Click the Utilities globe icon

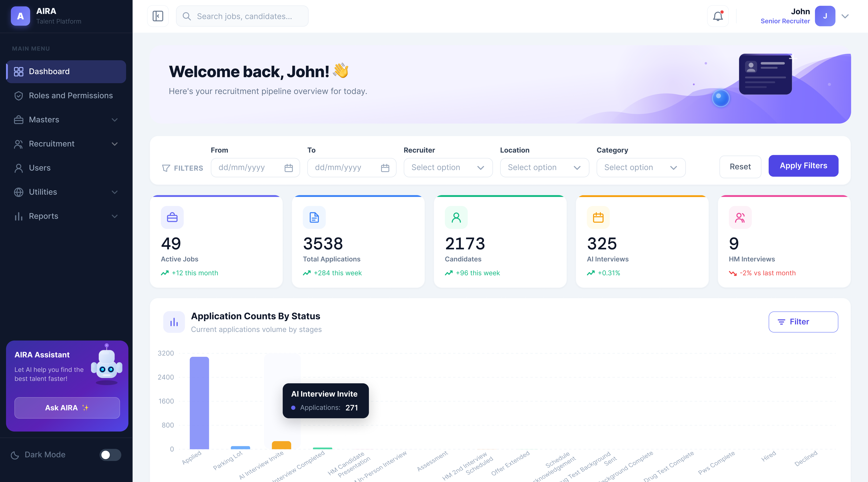coord(19,192)
